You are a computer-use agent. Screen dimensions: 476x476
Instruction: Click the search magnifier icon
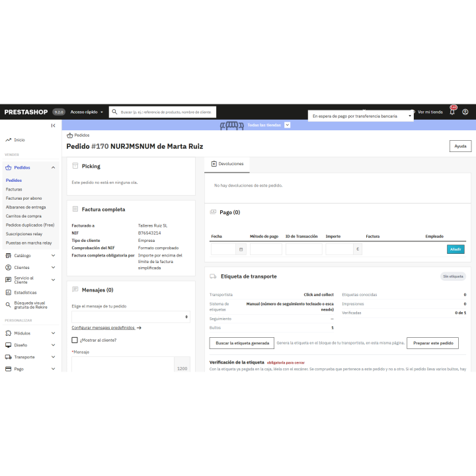click(x=114, y=112)
